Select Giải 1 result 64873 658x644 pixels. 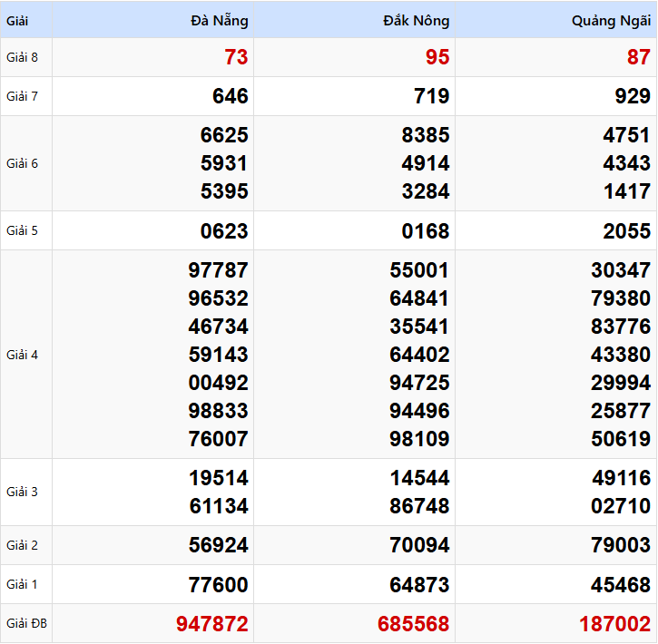419,584
